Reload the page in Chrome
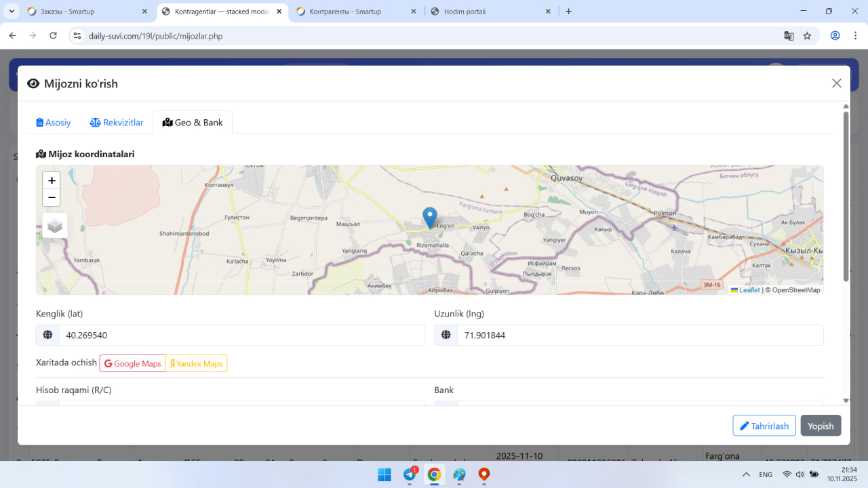The image size is (868, 488). click(x=53, y=36)
